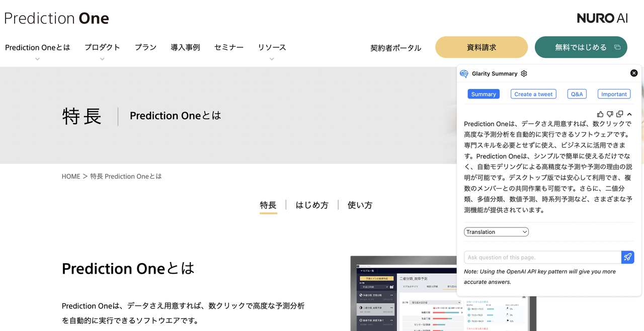
Task: Copy the summary with copy icon
Action: (x=620, y=114)
